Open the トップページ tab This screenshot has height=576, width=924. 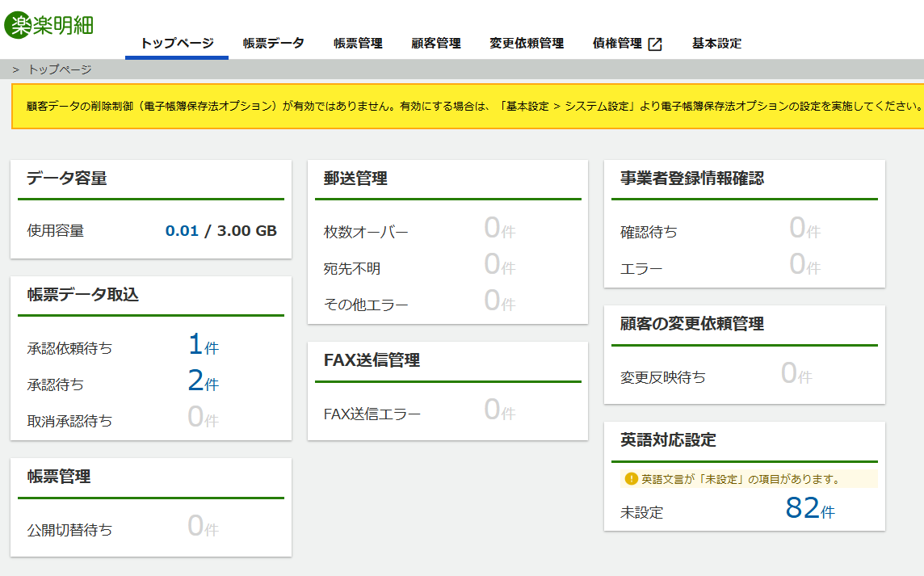(177, 44)
